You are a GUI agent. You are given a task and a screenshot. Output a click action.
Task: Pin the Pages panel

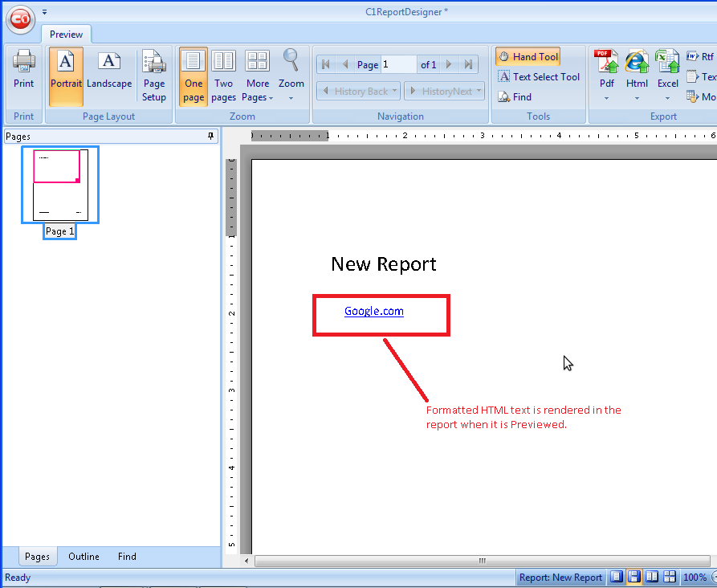210,136
